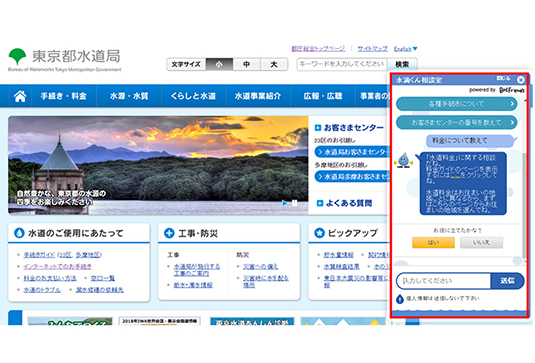Click the plus icon beside 工事・防災
The image size is (535, 363).
[x=169, y=233]
